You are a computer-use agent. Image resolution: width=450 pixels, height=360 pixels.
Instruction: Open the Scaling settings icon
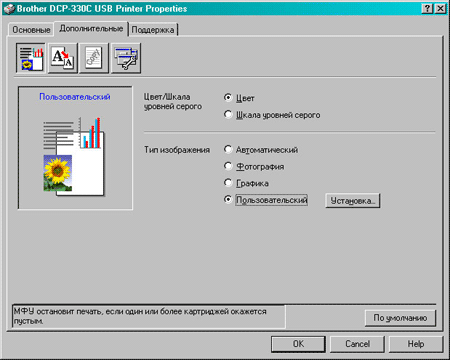coord(63,58)
